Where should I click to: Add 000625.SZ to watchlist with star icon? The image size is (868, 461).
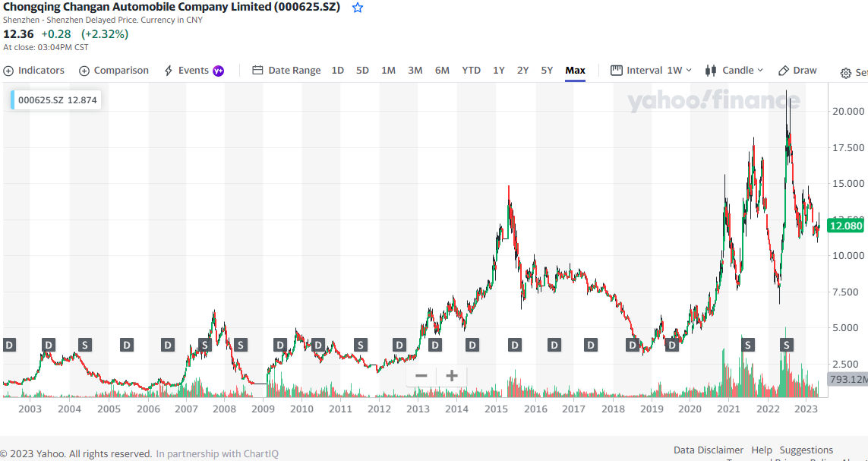tap(358, 8)
